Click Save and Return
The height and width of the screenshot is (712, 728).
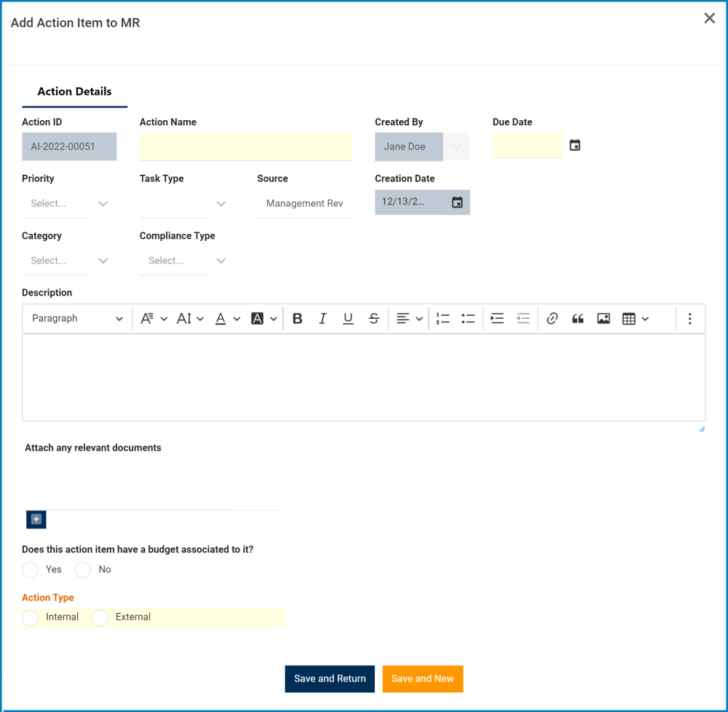pos(330,679)
